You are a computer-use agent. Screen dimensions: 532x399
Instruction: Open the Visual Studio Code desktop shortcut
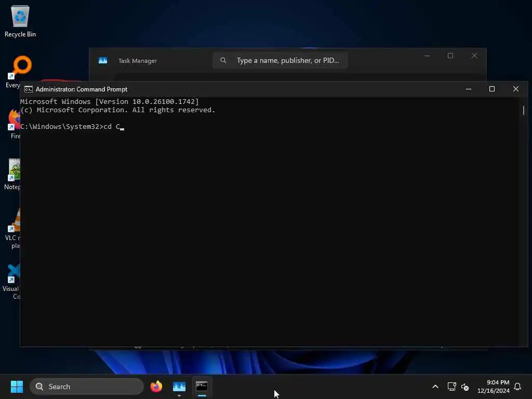11,282
